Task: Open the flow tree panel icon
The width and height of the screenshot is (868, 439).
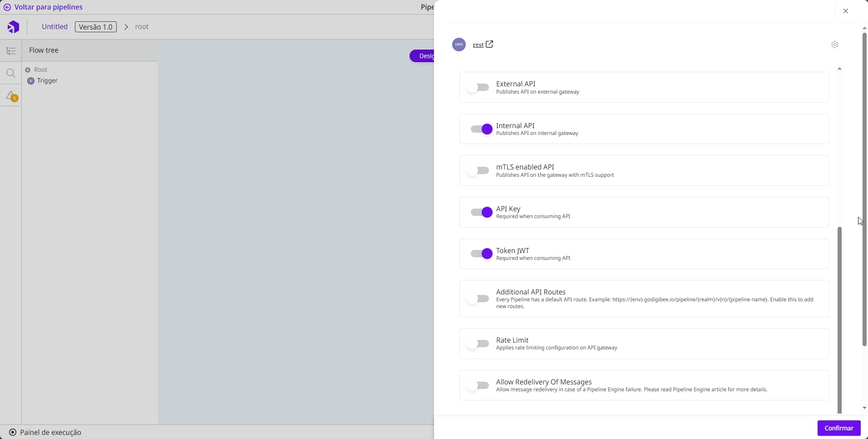Action: 11,51
